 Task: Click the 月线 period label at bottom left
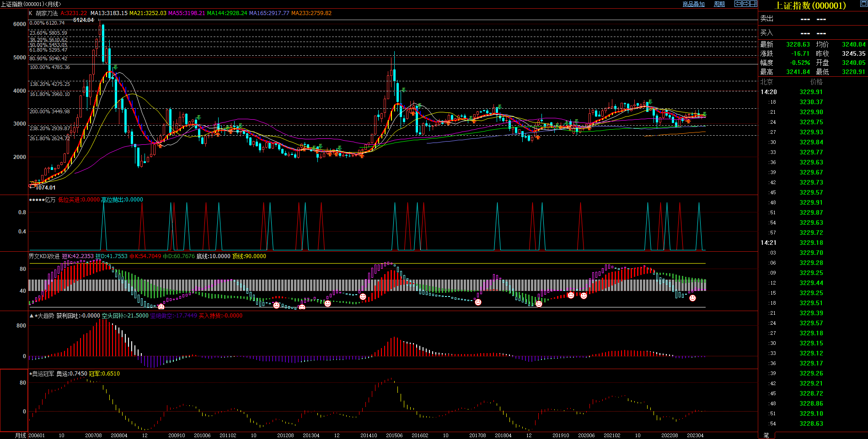pyautogui.click(x=21, y=435)
